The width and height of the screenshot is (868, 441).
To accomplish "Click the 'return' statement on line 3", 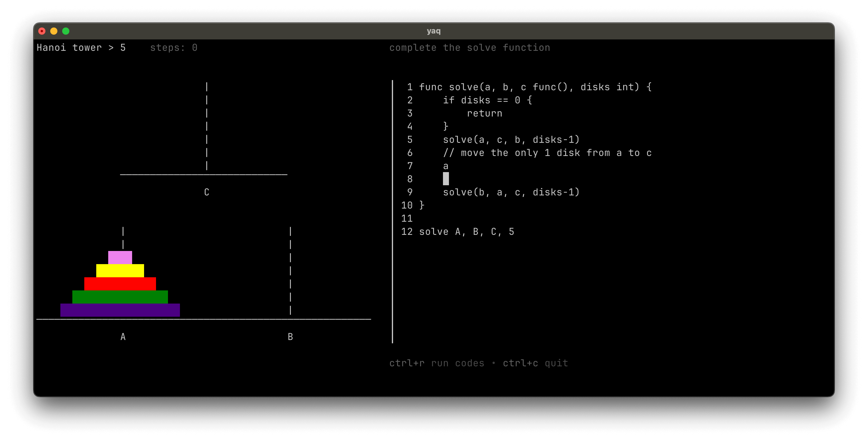I will [484, 114].
